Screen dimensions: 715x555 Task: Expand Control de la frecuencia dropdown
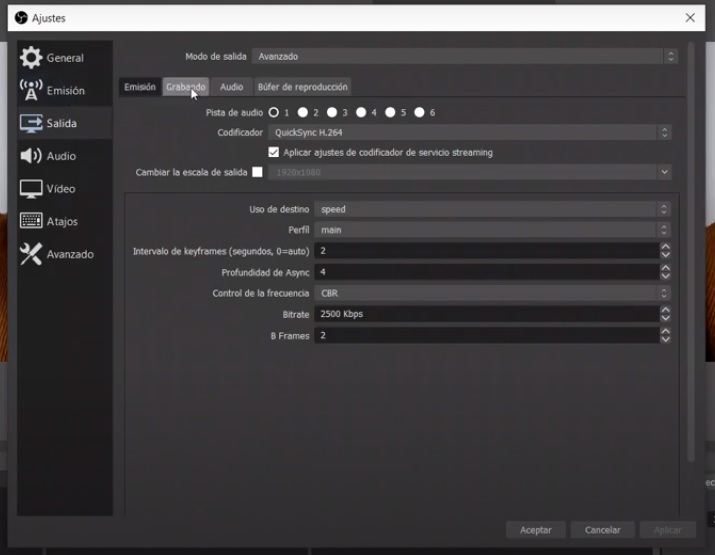click(x=492, y=293)
